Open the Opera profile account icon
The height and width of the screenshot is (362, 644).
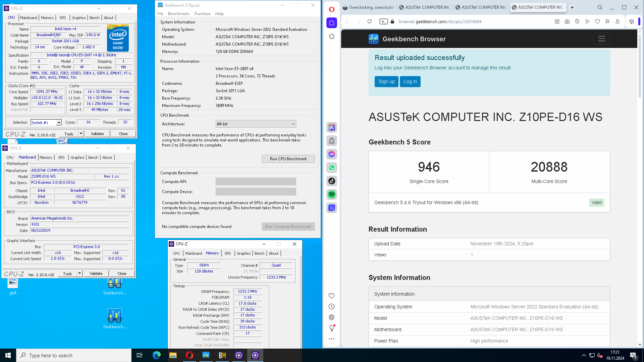(618, 21)
